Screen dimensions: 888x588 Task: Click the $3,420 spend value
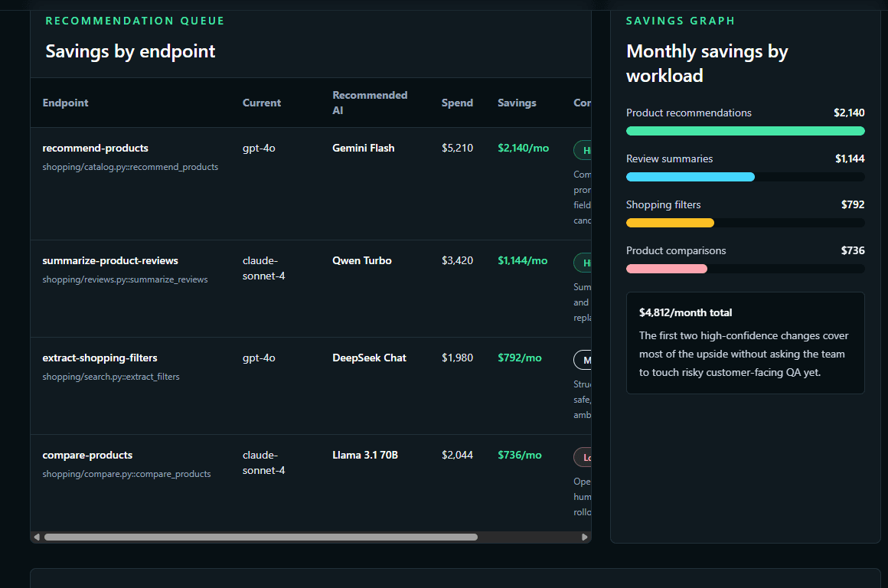[457, 260]
